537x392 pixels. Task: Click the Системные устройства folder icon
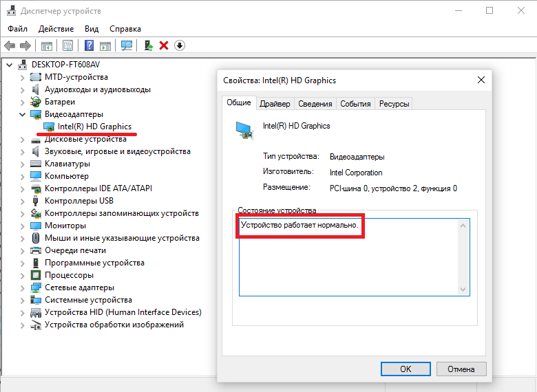coord(36,300)
